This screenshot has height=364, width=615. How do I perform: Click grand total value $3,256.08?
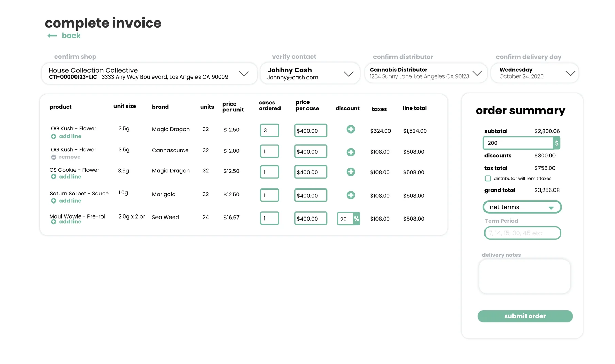pos(547,190)
